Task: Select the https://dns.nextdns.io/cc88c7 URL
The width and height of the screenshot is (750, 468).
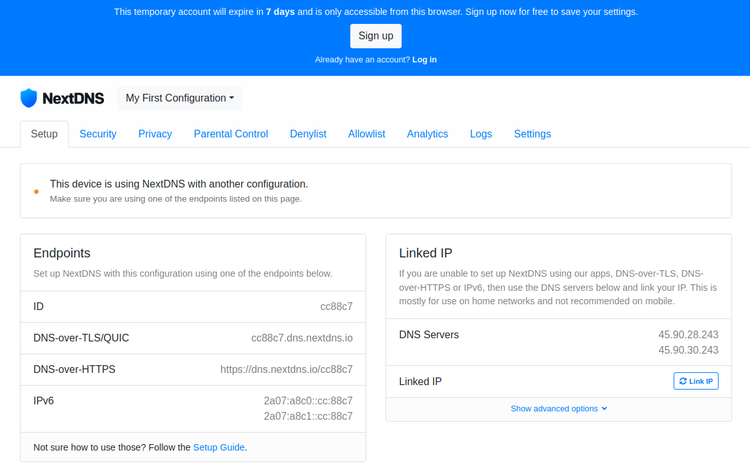Action: click(x=287, y=369)
